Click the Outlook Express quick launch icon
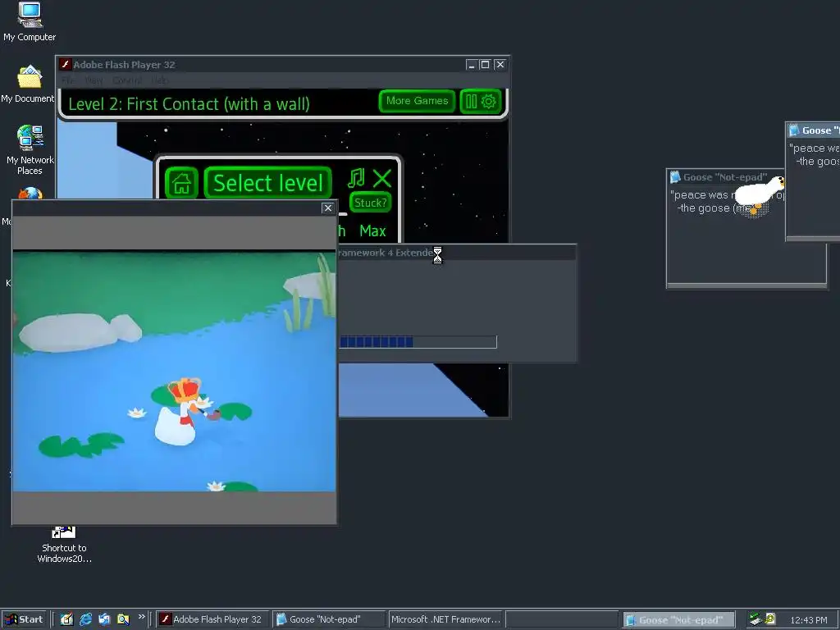Viewport: 840px width, 630px height. coord(104,619)
